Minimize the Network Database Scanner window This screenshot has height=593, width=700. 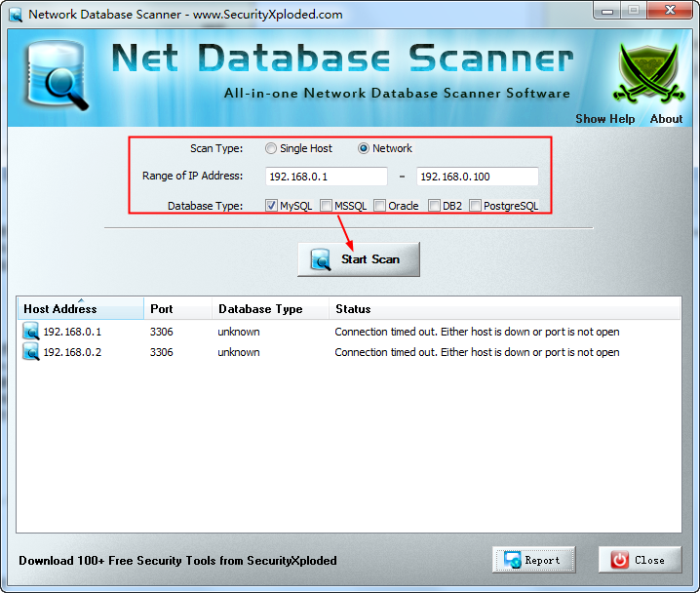[x=607, y=11]
